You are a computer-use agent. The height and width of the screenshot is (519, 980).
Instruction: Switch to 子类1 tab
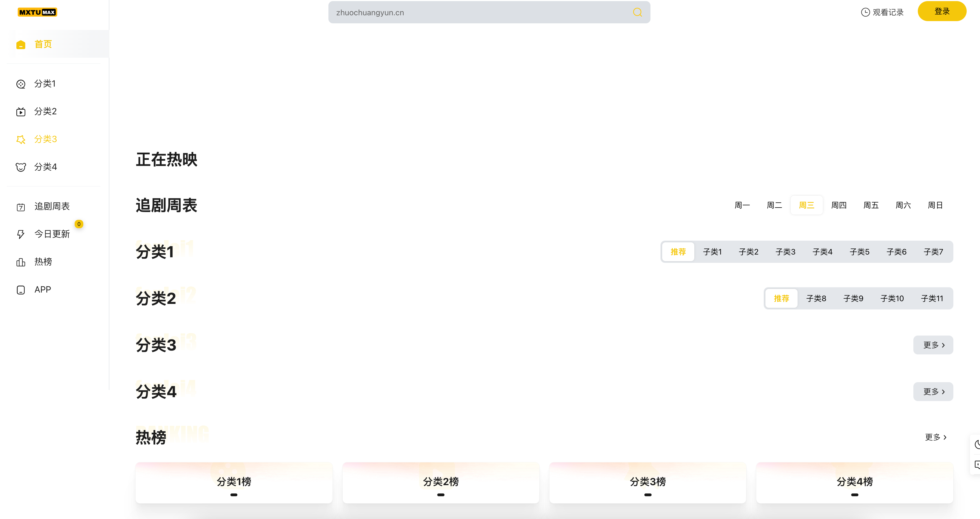pyautogui.click(x=712, y=252)
